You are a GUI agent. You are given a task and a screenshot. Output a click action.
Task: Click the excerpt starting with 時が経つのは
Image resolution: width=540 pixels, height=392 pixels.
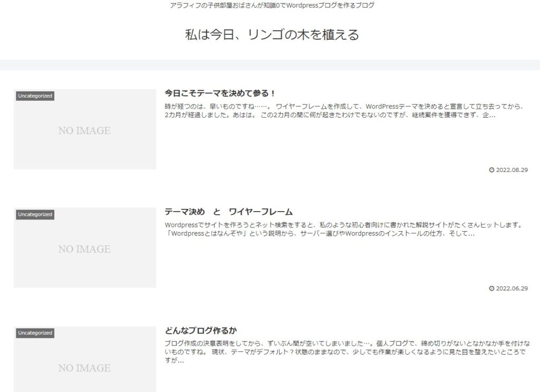343,110
